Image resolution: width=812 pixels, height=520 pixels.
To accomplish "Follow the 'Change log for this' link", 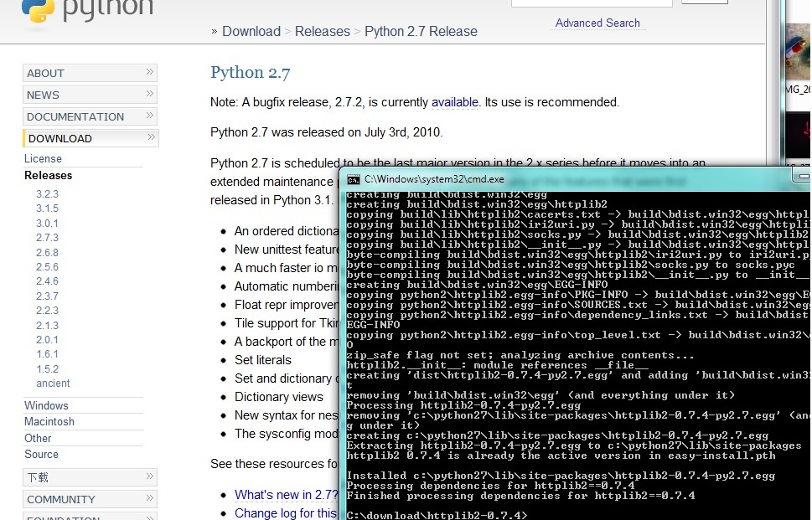I will coord(283,513).
